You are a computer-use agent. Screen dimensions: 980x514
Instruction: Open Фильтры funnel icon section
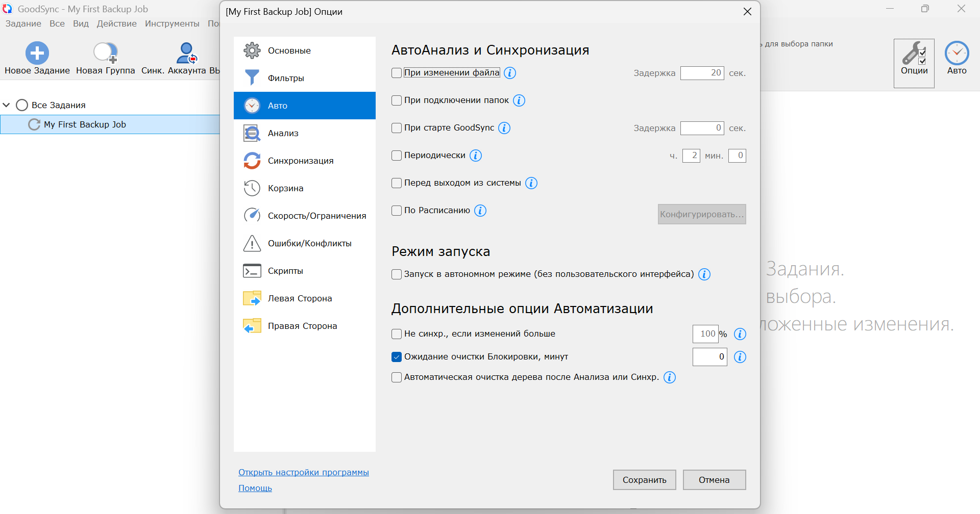[252, 78]
